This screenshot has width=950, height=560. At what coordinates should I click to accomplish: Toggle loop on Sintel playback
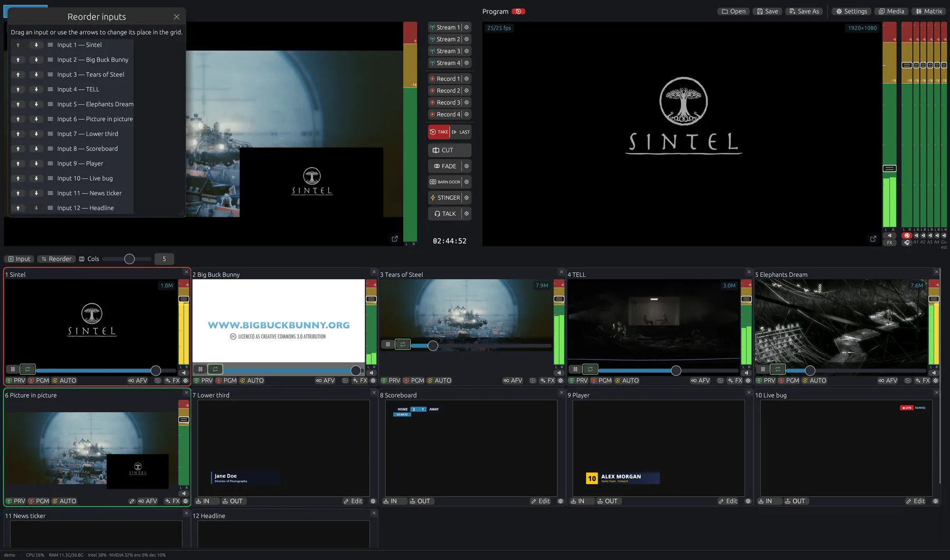27,369
